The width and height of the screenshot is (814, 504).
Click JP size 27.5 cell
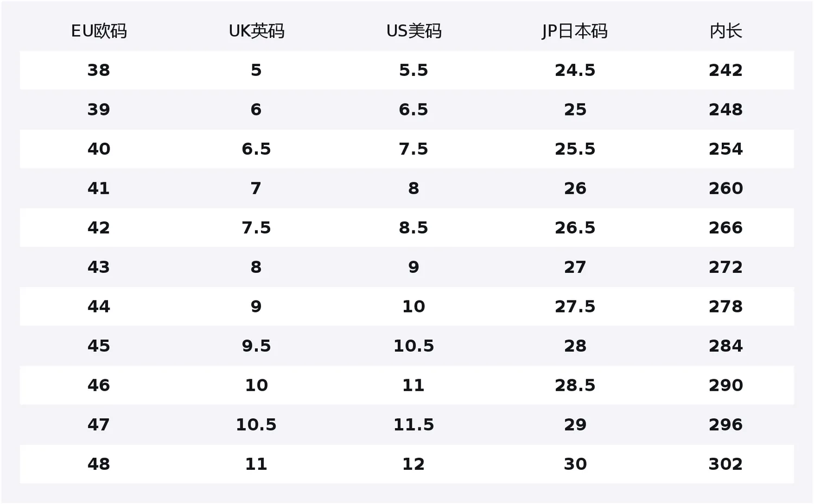pos(575,306)
